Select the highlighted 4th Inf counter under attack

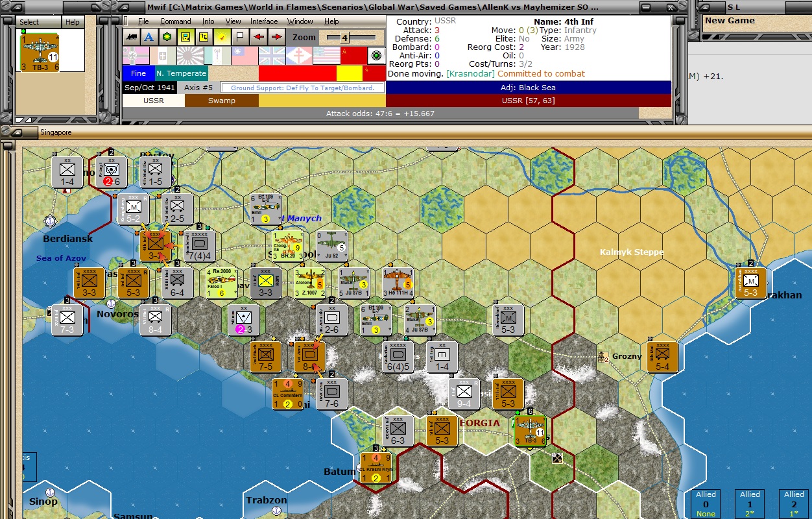coord(156,246)
